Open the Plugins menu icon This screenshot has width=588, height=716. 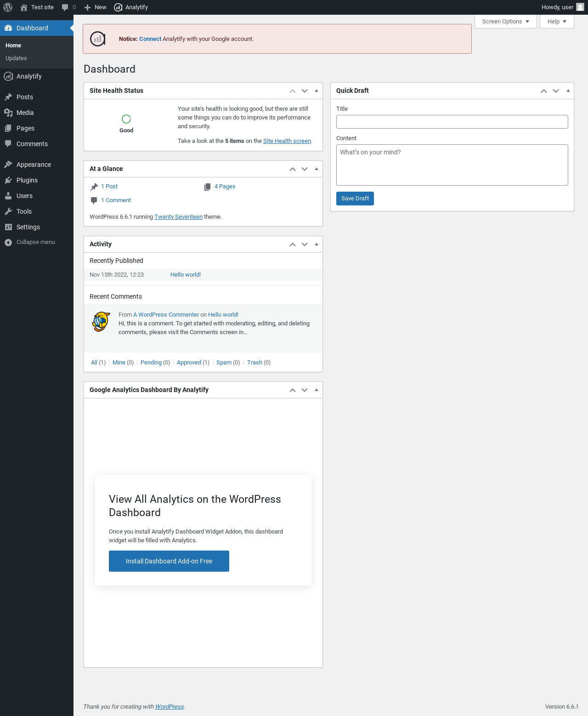[x=8, y=180]
